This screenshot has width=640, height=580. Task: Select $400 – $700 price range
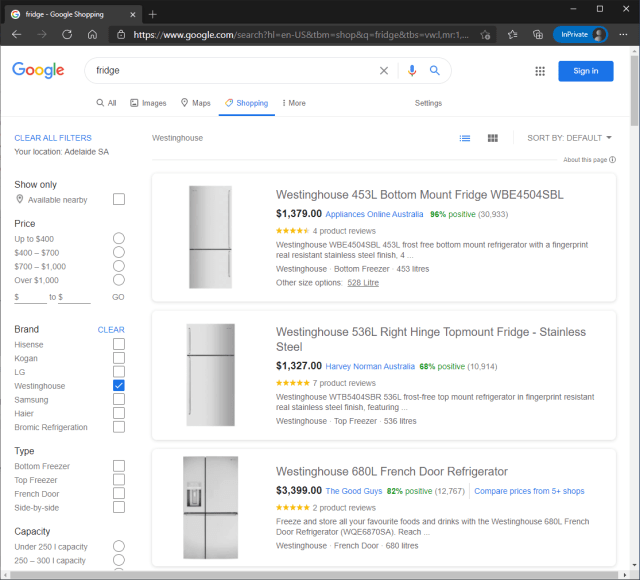click(119, 252)
